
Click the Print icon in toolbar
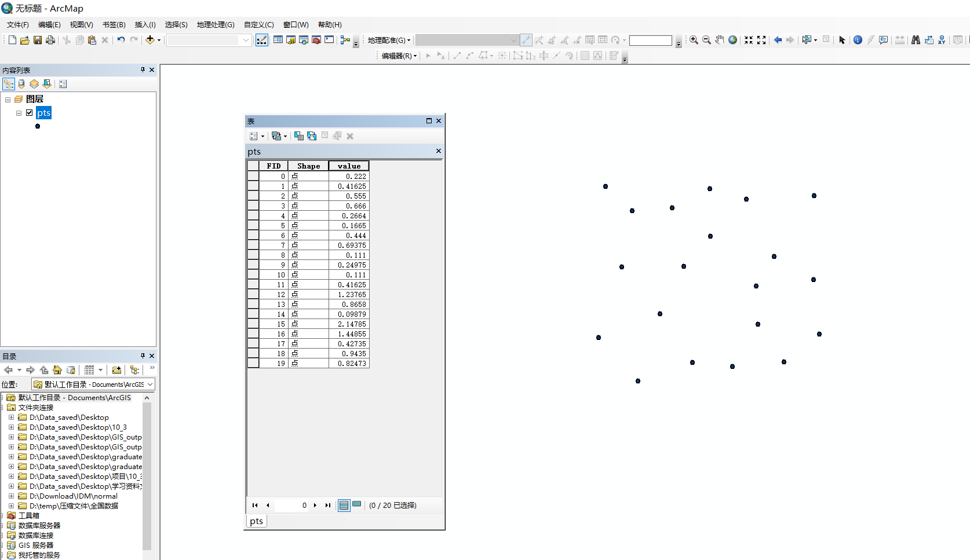[x=50, y=40]
